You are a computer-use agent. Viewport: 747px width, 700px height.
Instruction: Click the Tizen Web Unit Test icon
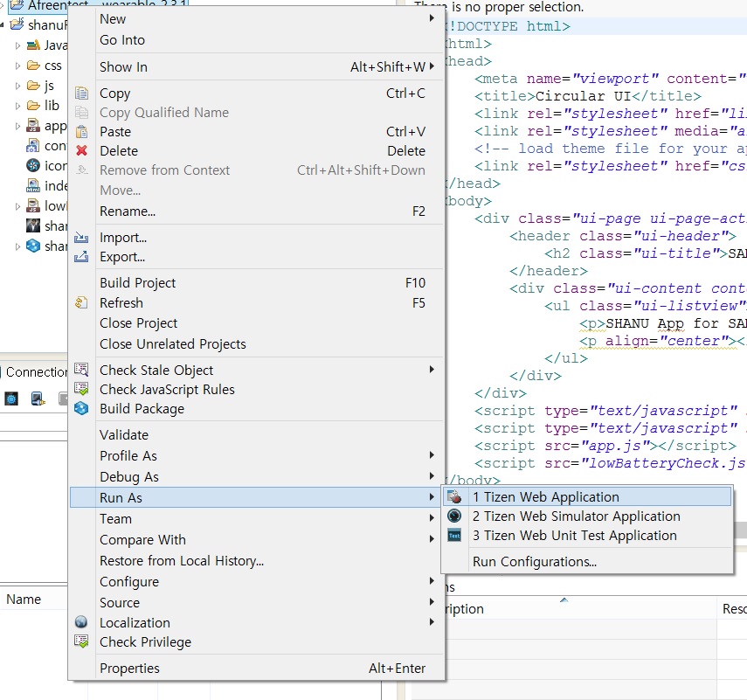pyautogui.click(x=454, y=535)
